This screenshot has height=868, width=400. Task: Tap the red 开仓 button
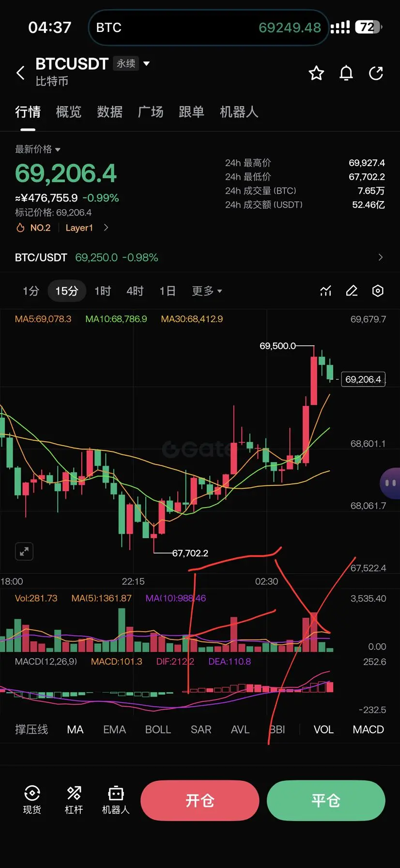pos(200,800)
